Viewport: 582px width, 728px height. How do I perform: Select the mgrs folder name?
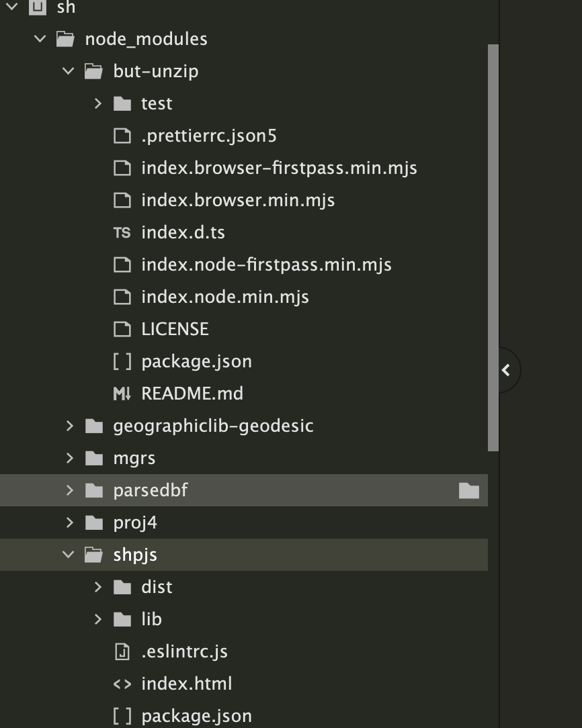(x=134, y=459)
